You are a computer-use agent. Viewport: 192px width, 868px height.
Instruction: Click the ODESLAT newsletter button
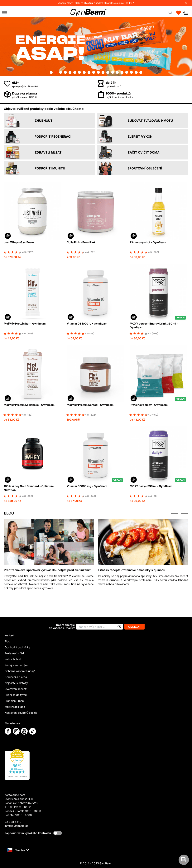pos(134,627)
